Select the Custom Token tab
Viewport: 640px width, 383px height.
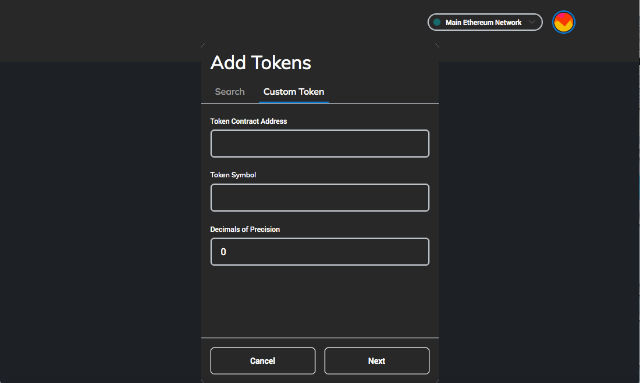[x=293, y=92]
